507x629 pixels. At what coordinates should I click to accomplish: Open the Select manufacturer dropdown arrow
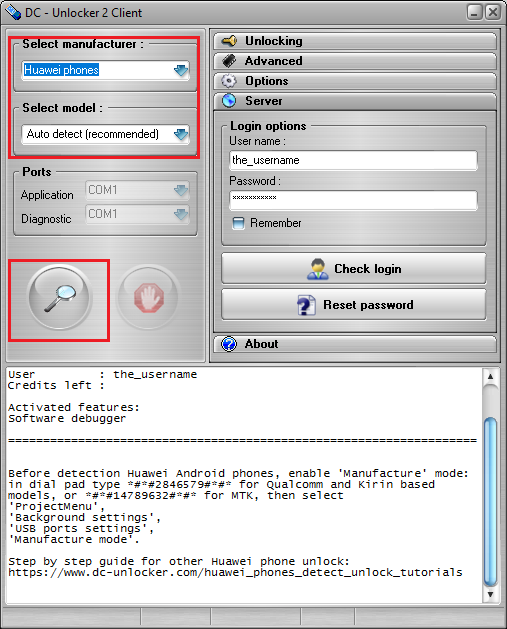pyautogui.click(x=181, y=70)
